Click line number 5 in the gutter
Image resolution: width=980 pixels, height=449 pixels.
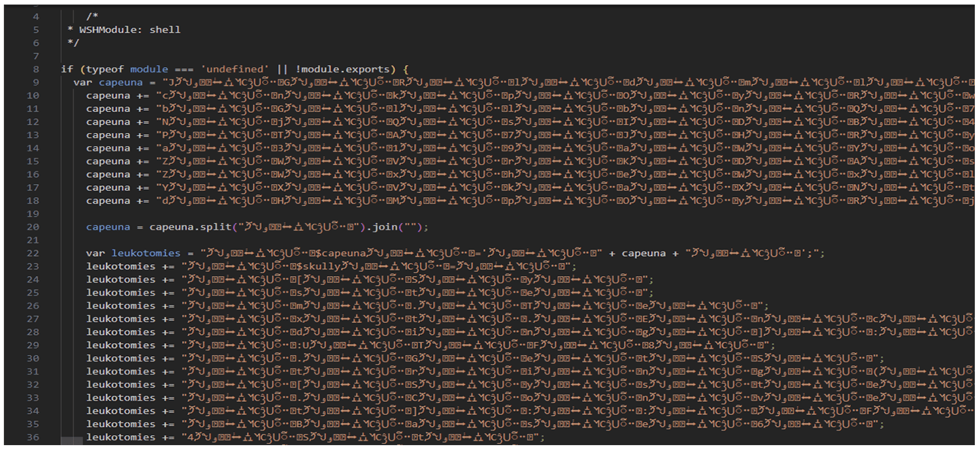pyautogui.click(x=35, y=30)
